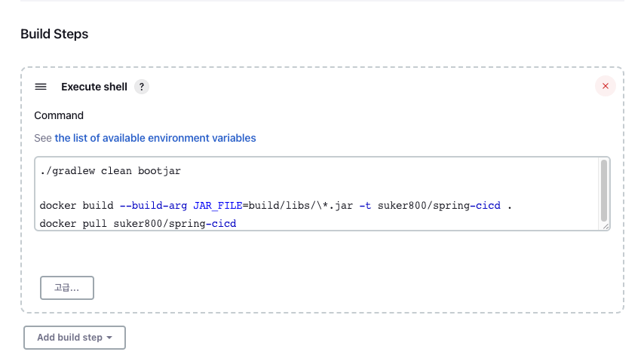The image size is (644, 364).
Task: Open the list of available environment variables
Action: click(155, 138)
